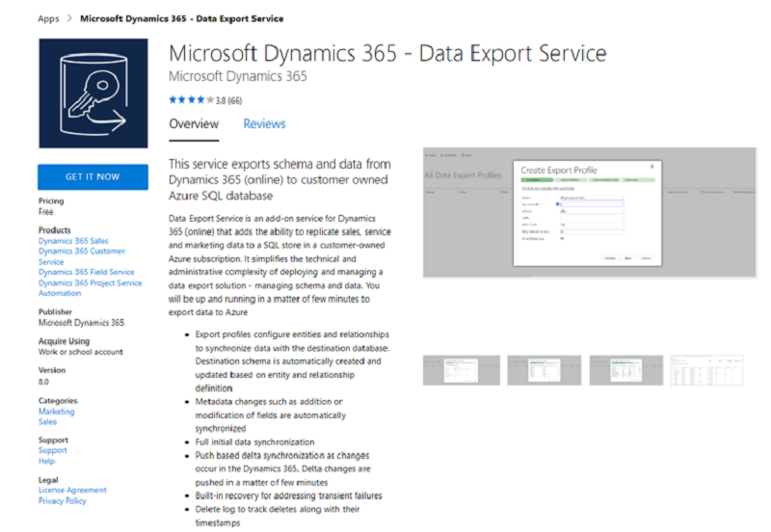Image resolution: width=771 pixels, height=532 pixels.
Task: Open the Dynamics 365 Field Service link
Action: [86, 273]
